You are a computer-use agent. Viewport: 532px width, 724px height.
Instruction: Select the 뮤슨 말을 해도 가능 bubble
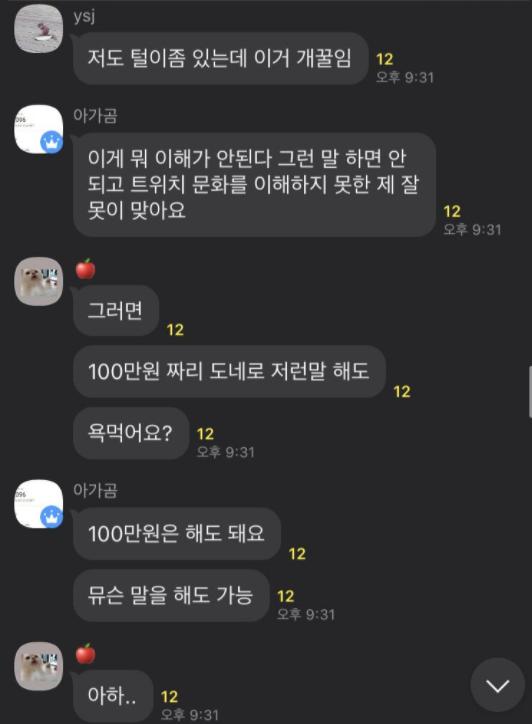click(171, 595)
